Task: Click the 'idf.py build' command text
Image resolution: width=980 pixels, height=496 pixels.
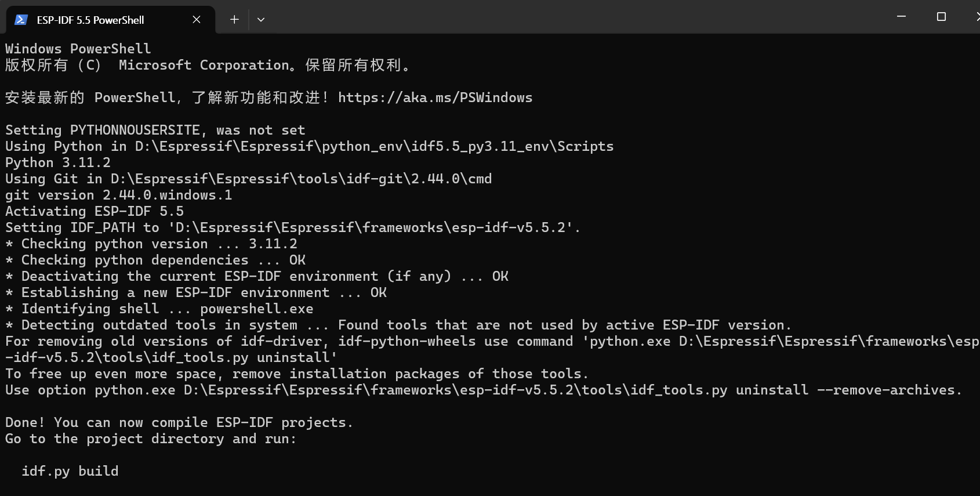Action: click(70, 471)
